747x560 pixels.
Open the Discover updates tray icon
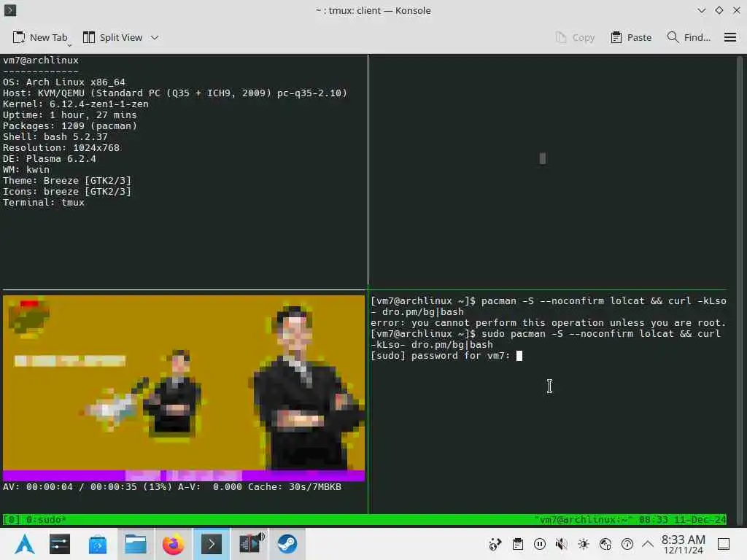495,544
